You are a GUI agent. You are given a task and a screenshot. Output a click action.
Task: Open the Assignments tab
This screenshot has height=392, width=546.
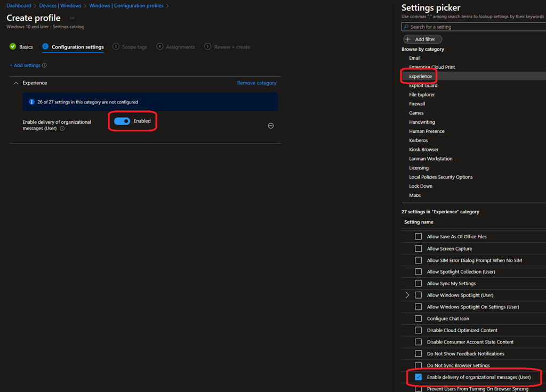(180, 47)
